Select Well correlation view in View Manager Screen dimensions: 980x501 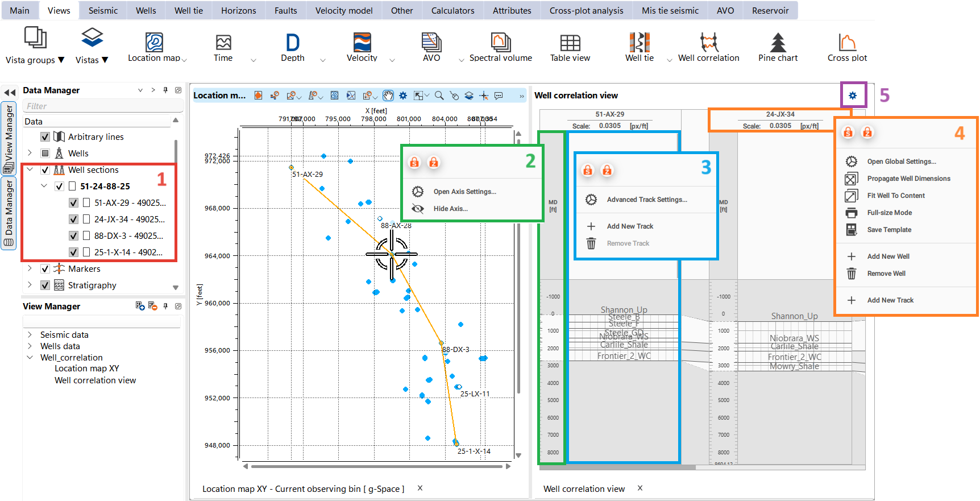95,380
